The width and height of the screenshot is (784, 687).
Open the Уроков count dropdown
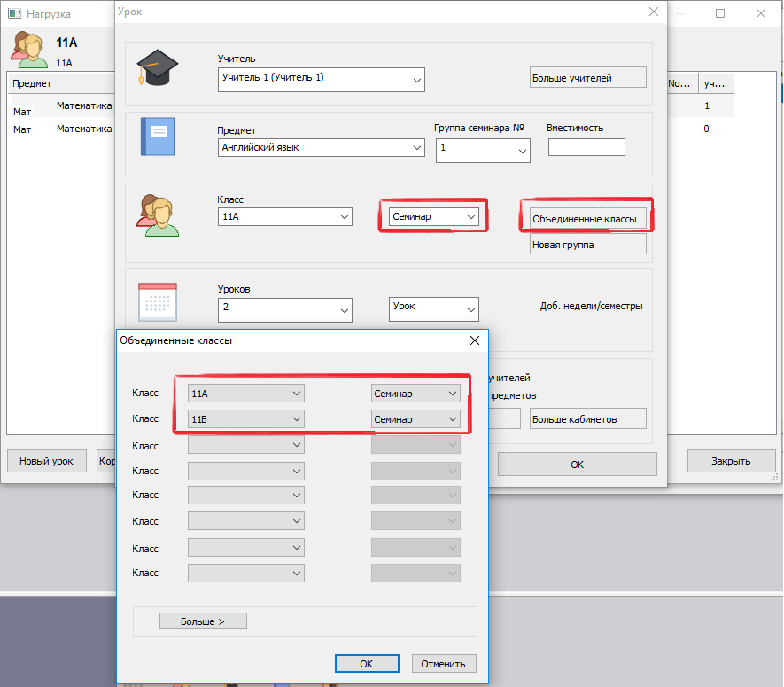click(x=284, y=309)
